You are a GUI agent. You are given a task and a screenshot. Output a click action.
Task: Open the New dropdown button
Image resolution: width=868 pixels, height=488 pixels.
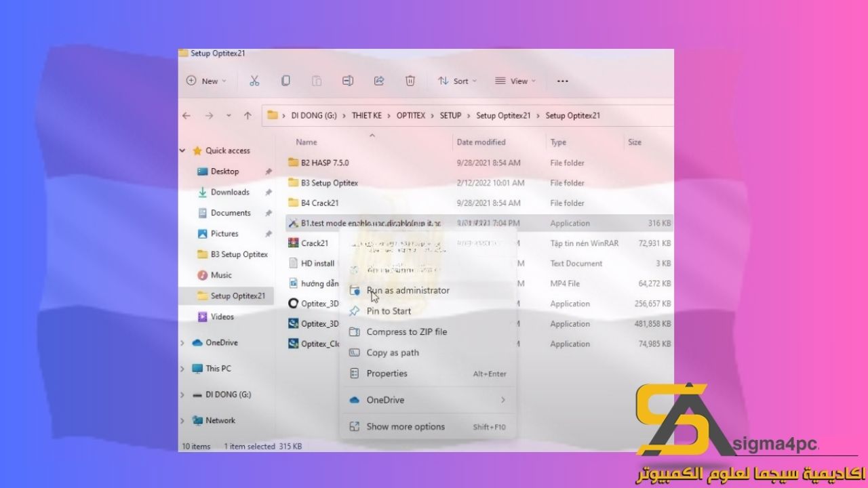206,81
